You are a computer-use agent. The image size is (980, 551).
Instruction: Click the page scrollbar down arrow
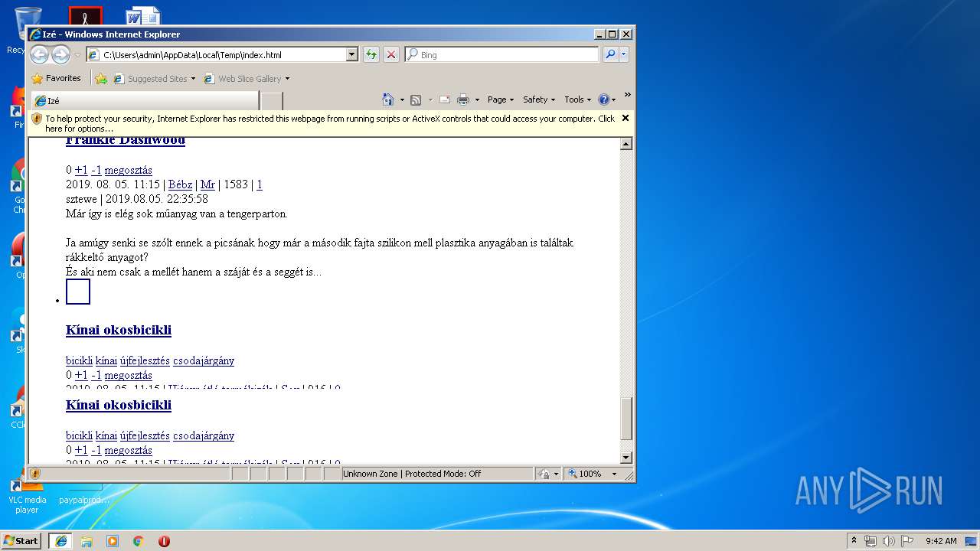pyautogui.click(x=626, y=458)
